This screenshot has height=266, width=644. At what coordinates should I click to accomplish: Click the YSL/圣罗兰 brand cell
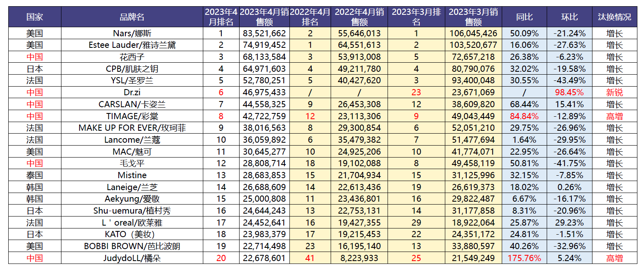coord(132,81)
